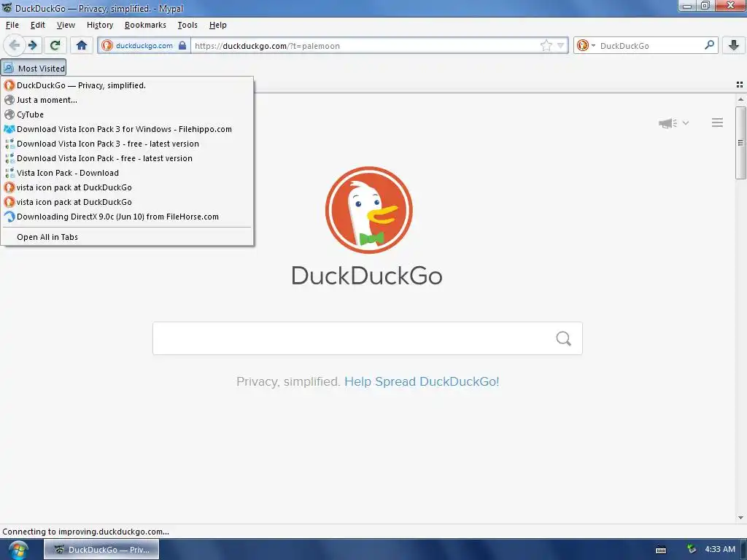Follow the Help Spread DuckDuckGo! link
Screen dimensions: 747x560
click(x=422, y=381)
